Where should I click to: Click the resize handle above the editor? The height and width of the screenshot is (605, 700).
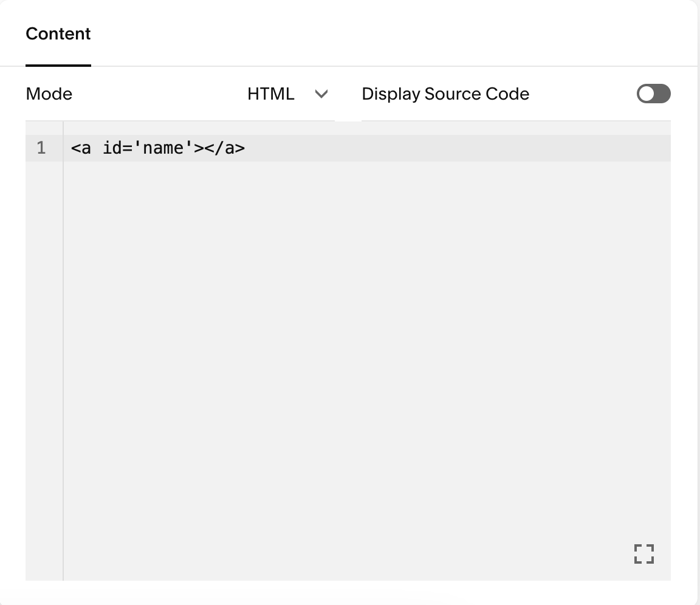pos(348,120)
